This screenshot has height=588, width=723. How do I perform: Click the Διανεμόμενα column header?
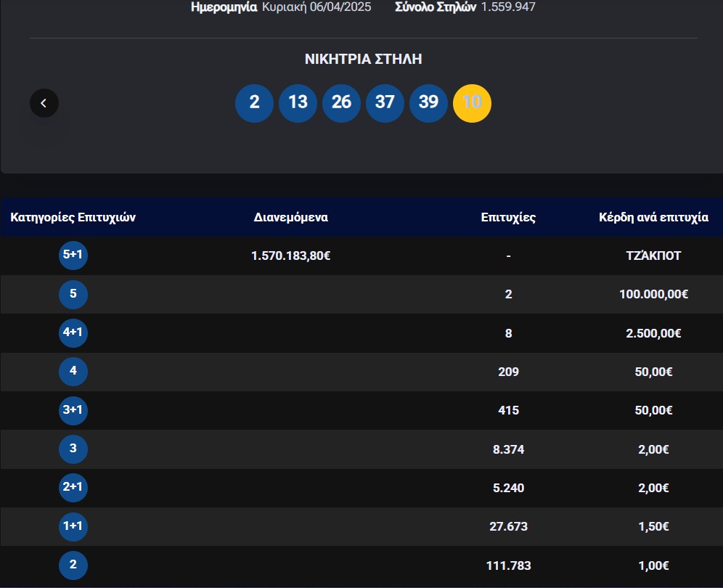coord(291,217)
